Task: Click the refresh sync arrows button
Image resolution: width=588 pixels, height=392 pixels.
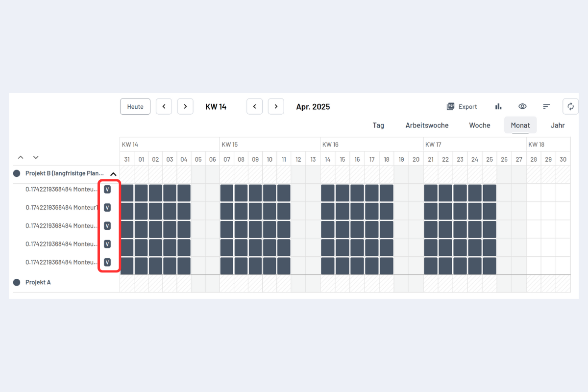Action: (x=570, y=106)
